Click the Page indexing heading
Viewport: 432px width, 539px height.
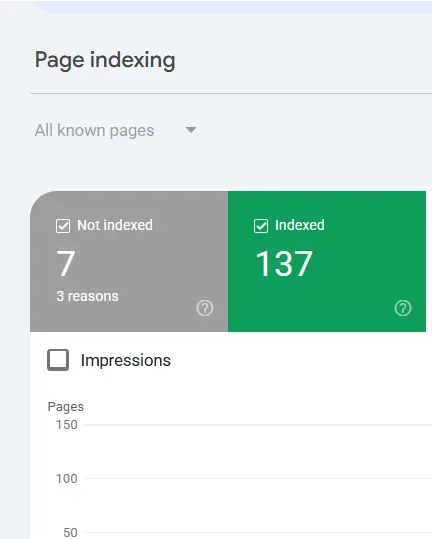(x=105, y=60)
